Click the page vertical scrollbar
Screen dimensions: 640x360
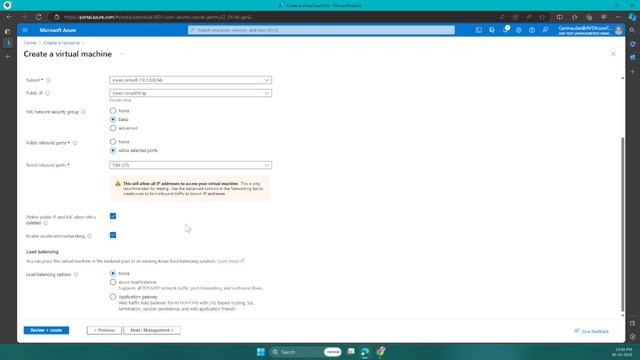(x=622, y=224)
